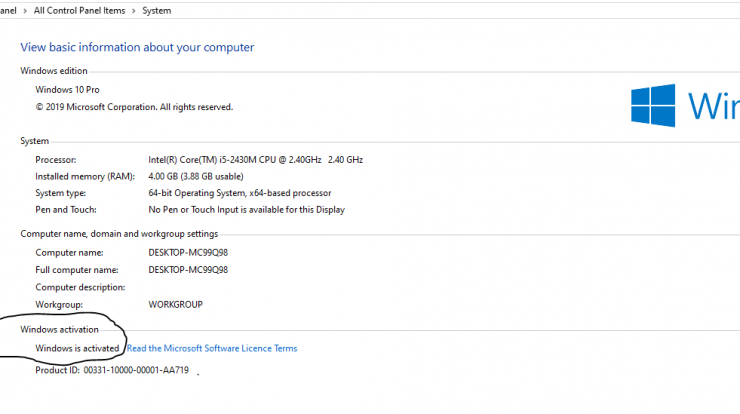Image resolution: width=740 pixels, height=414 pixels.
Task: Click the Windows logo icon
Action: point(653,106)
